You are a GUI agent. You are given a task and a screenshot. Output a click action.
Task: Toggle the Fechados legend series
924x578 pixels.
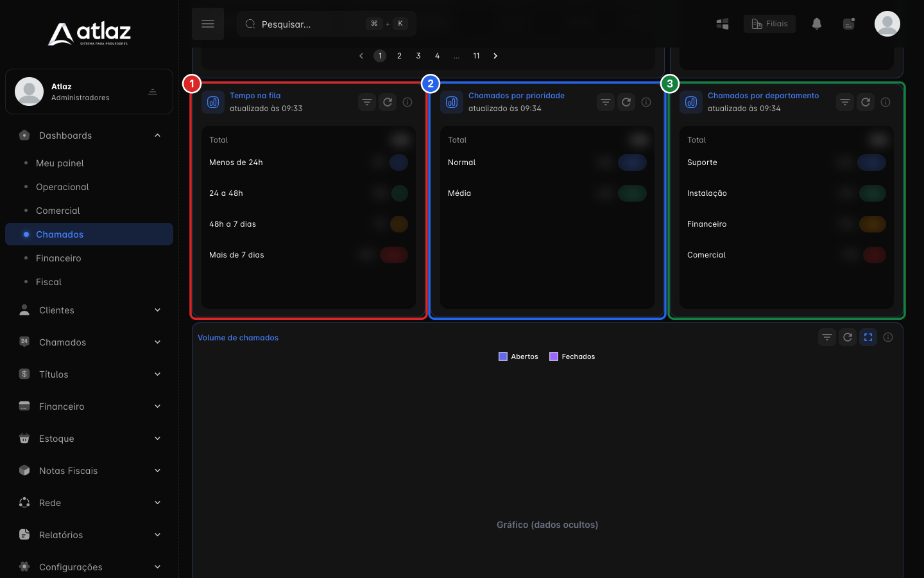click(x=572, y=356)
